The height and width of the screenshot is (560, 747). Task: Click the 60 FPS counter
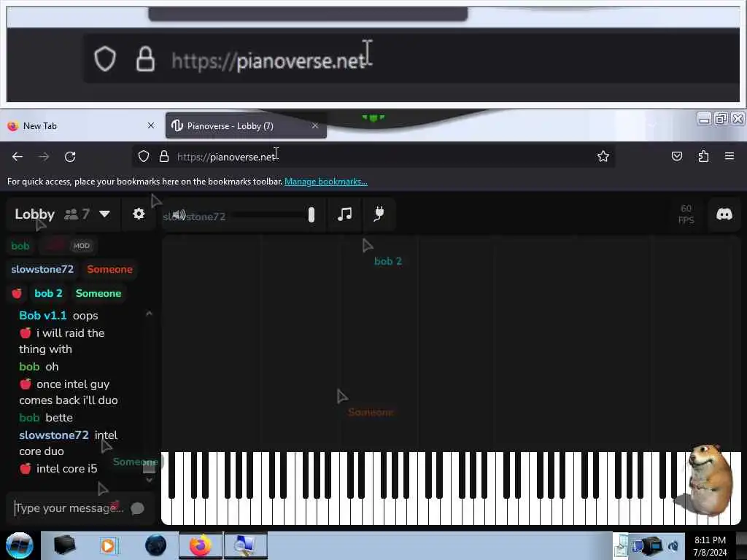point(686,214)
